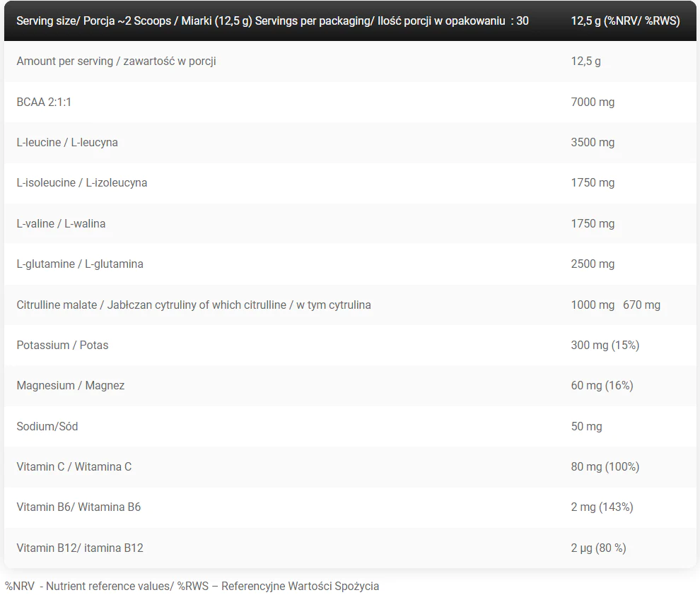Click the Vitamin C / Witamina C label
The image size is (700, 595).
click(74, 466)
